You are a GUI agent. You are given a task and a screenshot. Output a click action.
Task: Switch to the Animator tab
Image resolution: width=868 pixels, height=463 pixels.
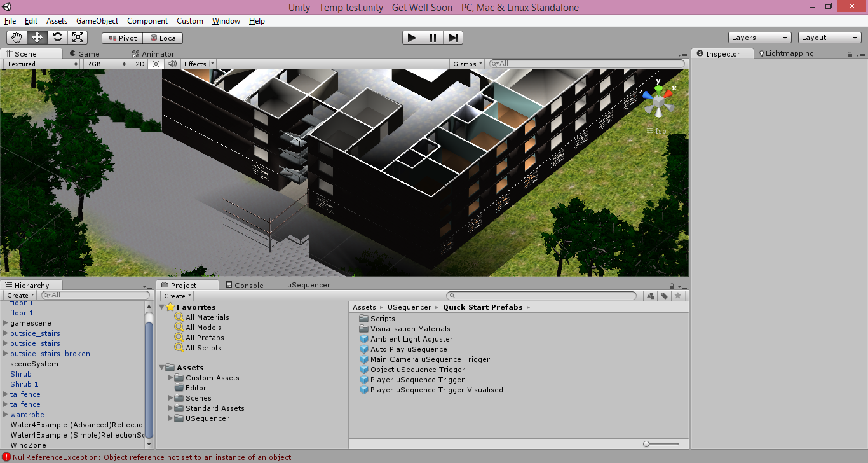153,54
